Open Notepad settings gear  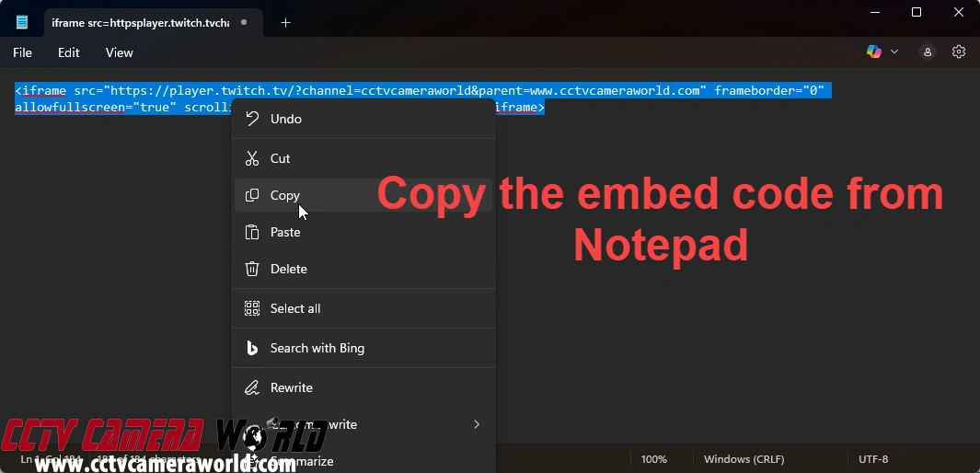(959, 52)
